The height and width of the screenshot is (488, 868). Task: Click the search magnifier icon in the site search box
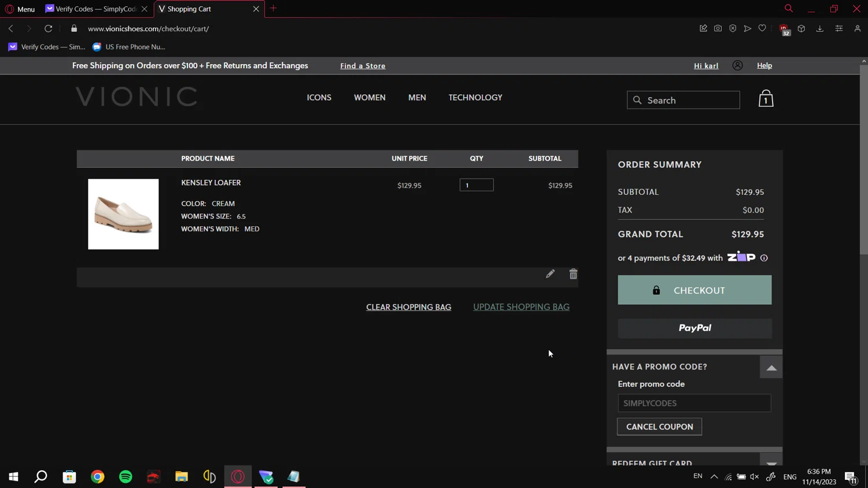637,100
